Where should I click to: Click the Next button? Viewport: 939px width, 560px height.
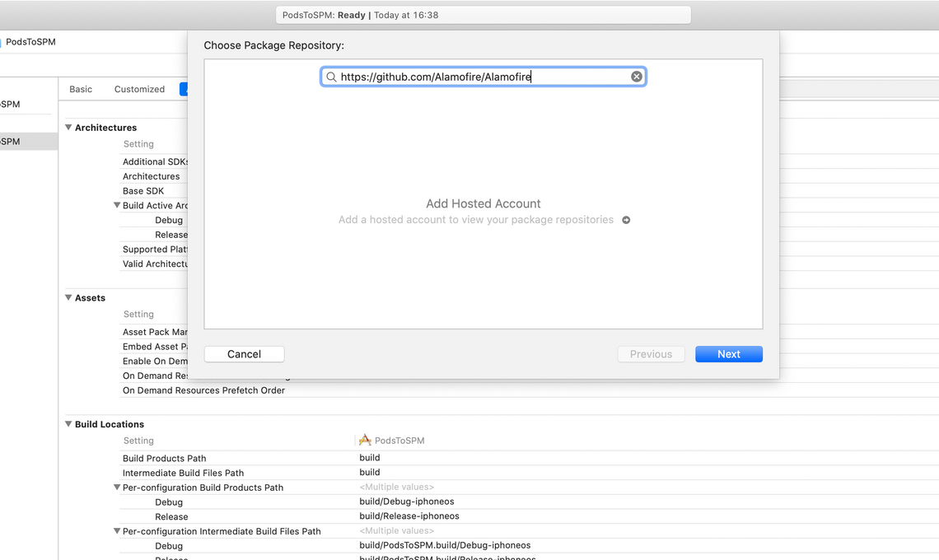[729, 354]
